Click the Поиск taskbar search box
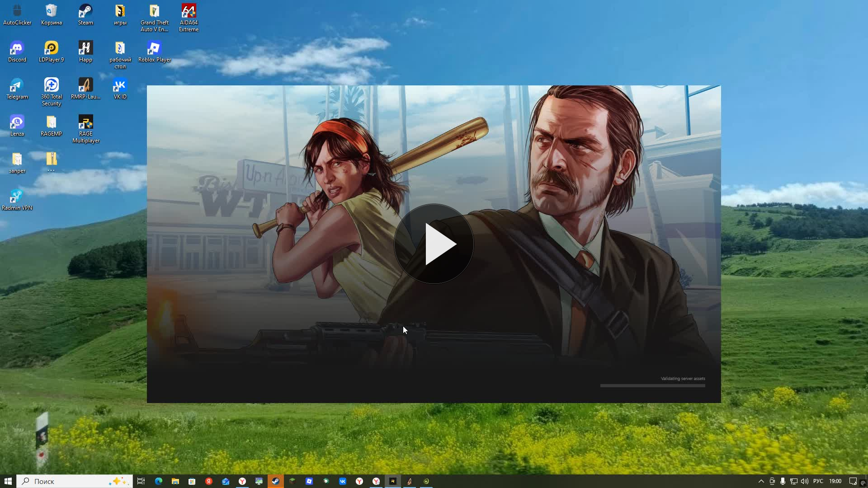868x488 pixels. 75,481
